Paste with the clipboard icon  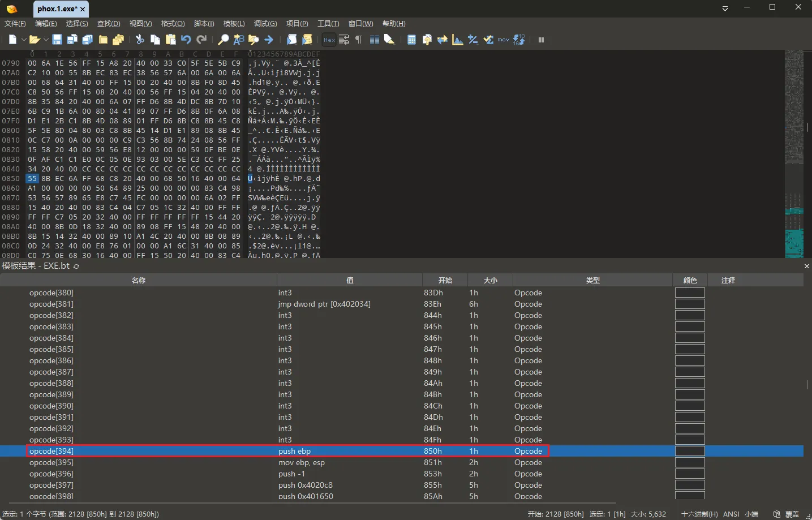[170, 40]
